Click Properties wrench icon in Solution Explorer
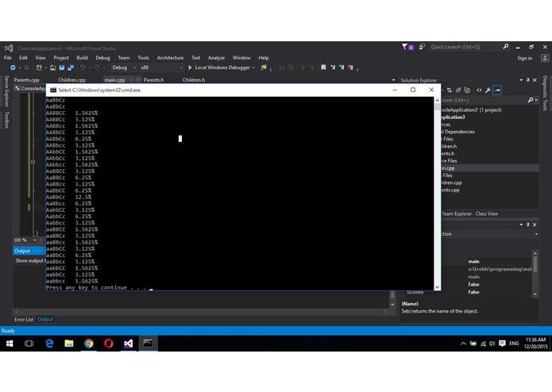 coord(488,90)
